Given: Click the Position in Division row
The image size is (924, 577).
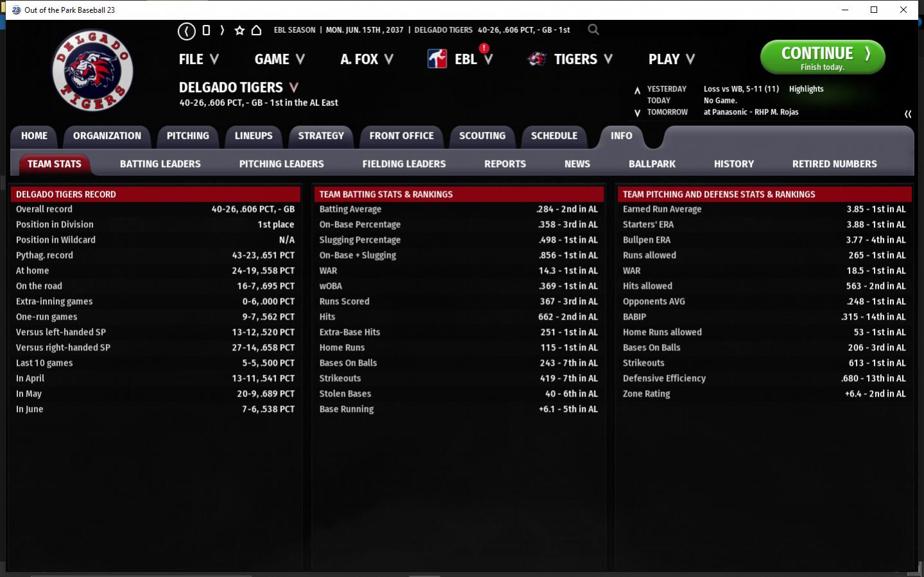Looking at the screenshot, I should 155,225.
